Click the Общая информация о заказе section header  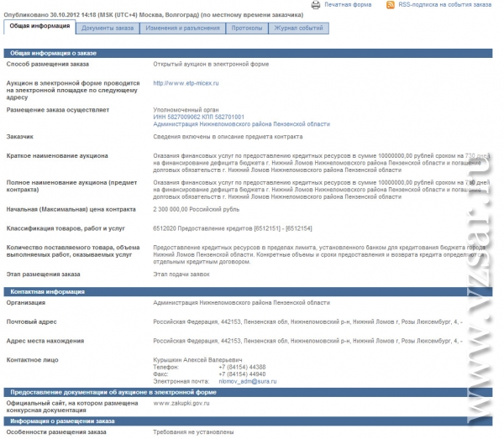[248, 54]
